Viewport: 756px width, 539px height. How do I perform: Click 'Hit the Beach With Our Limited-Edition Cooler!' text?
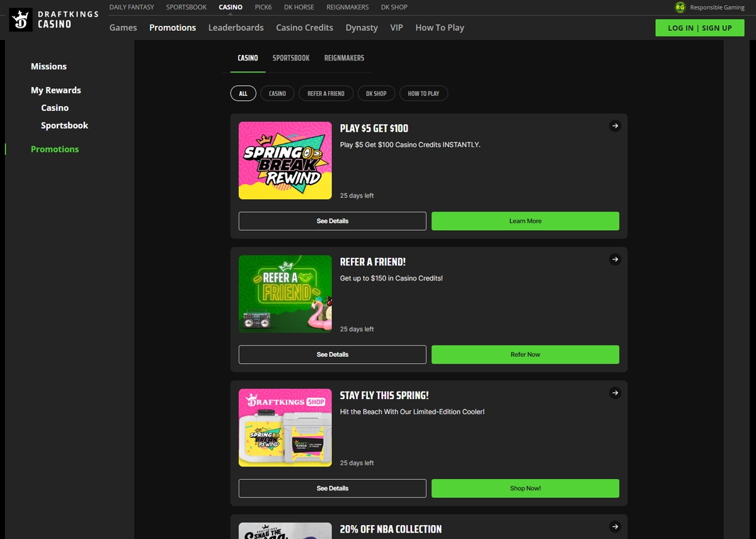pyautogui.click(x=412, y=412)
